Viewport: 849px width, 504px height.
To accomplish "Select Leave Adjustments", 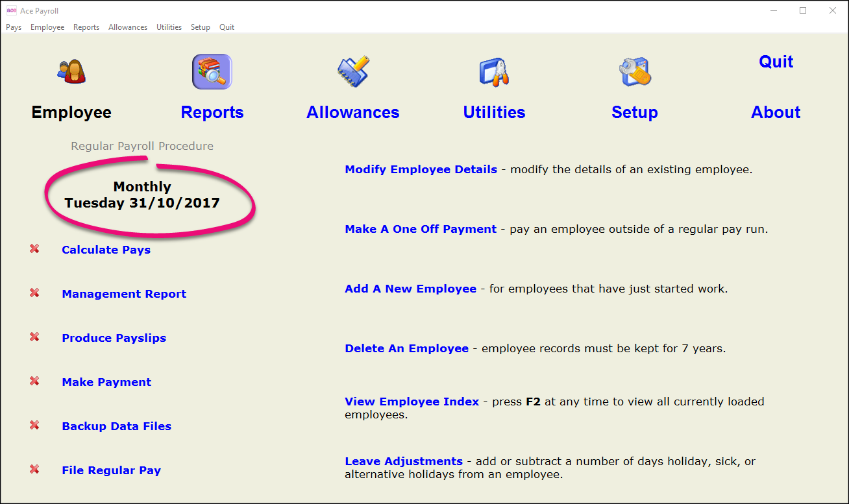I will 403,461.
